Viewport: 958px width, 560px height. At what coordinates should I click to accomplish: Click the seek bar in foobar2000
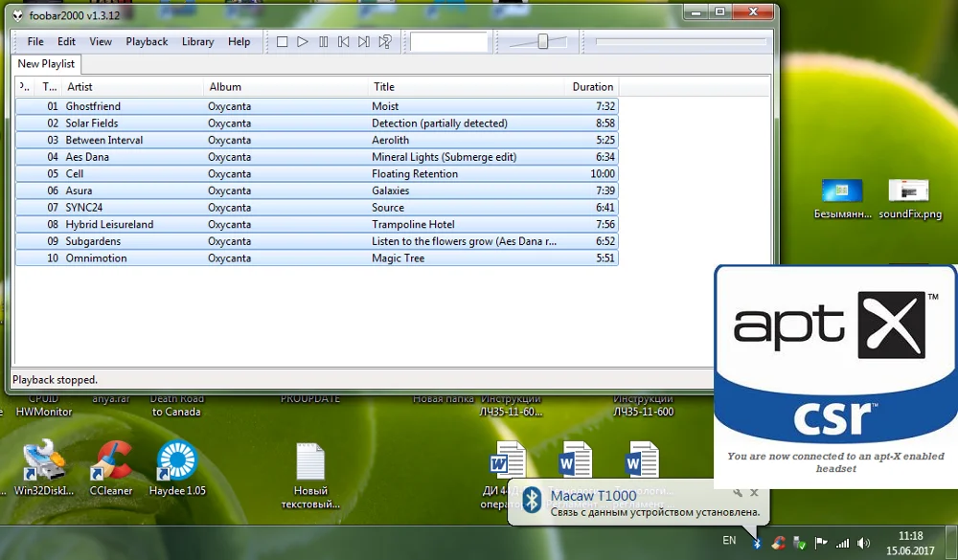680,41
